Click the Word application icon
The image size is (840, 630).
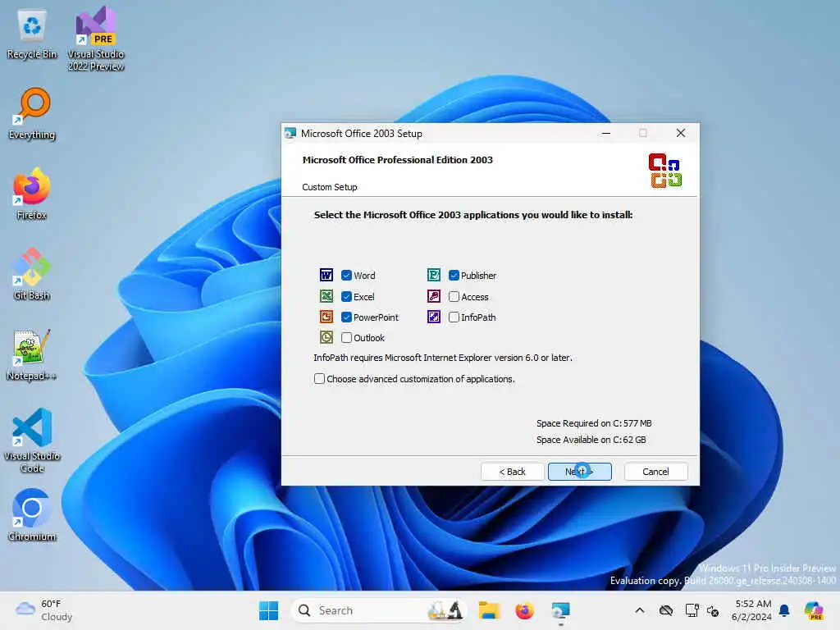pyautogui.click(x=326, y=276)
